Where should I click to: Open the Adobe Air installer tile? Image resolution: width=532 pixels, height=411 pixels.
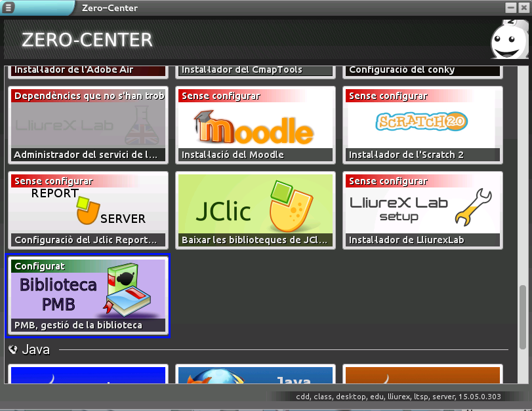pyautogui.click(x=88, y=70)
